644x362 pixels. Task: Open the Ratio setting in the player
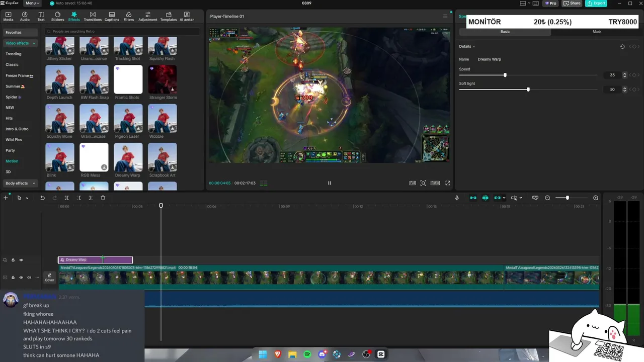coord(435,183)
